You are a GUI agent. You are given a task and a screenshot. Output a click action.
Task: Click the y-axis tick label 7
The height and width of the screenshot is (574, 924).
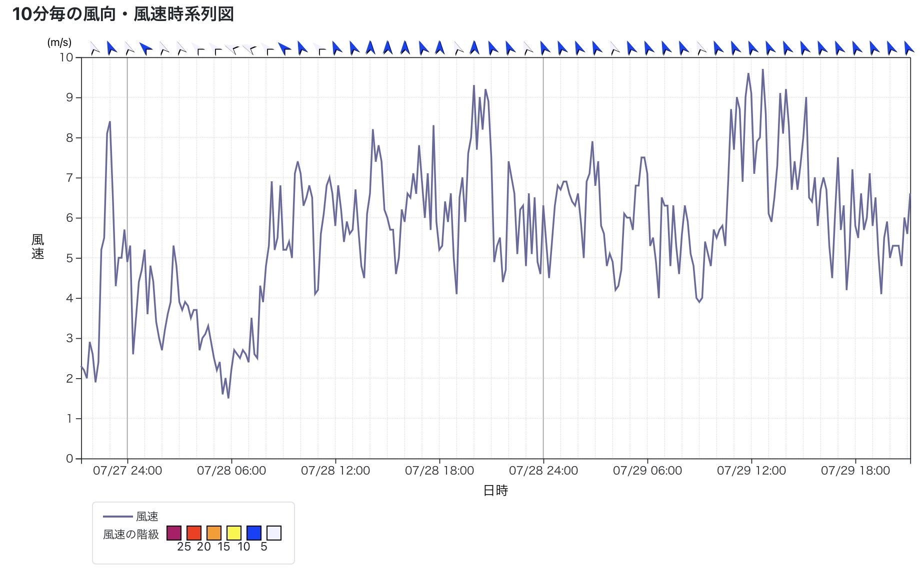click(x=70, y=178)
